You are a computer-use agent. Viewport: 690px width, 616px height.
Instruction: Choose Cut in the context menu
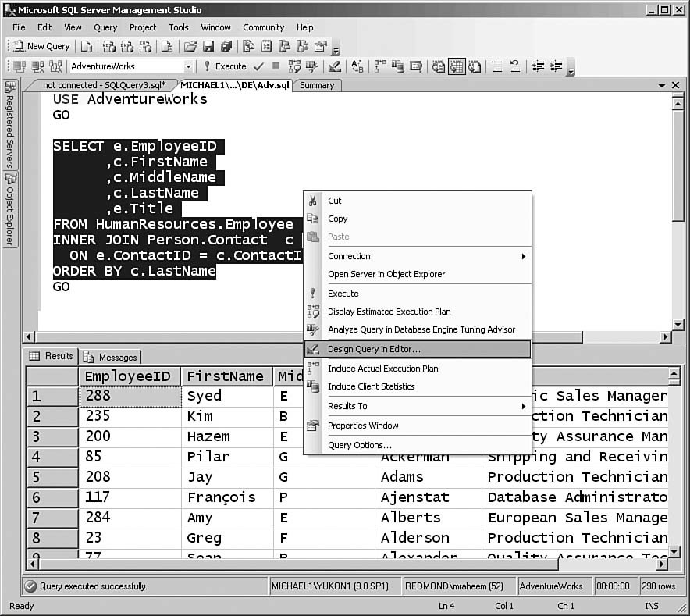(x=418, y=201)
